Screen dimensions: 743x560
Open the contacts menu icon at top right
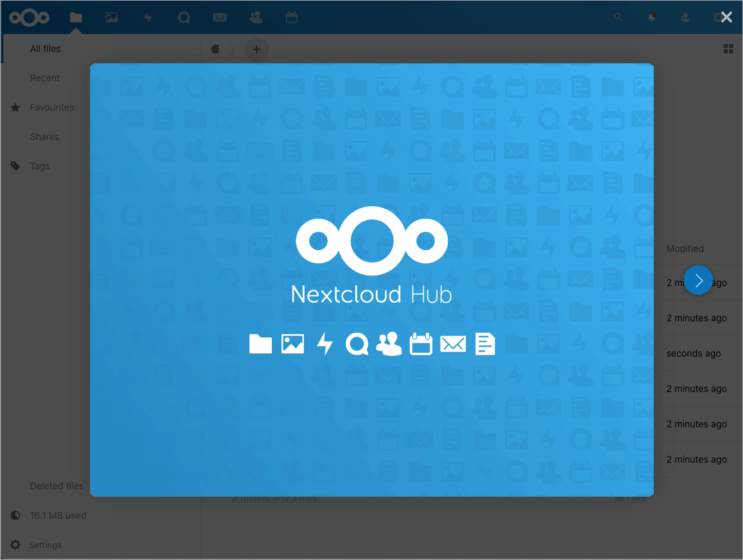tap(685, 17)
